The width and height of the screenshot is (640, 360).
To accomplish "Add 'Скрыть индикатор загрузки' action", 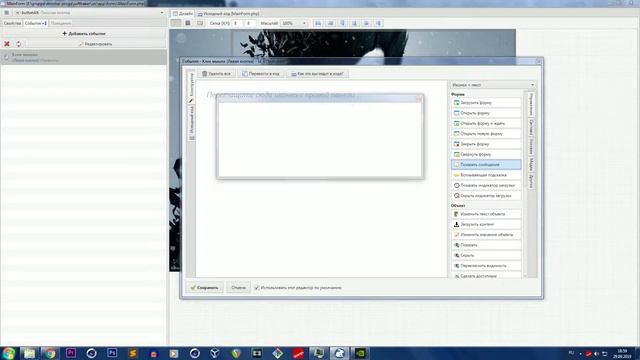I will (x=486, y=196).
